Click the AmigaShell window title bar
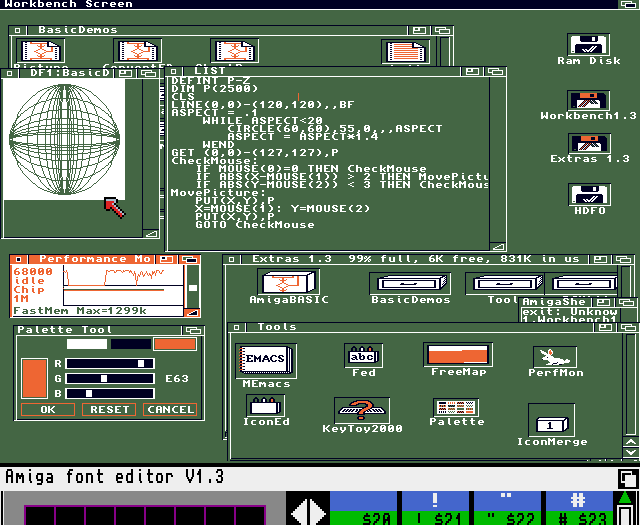 (555, 302)
